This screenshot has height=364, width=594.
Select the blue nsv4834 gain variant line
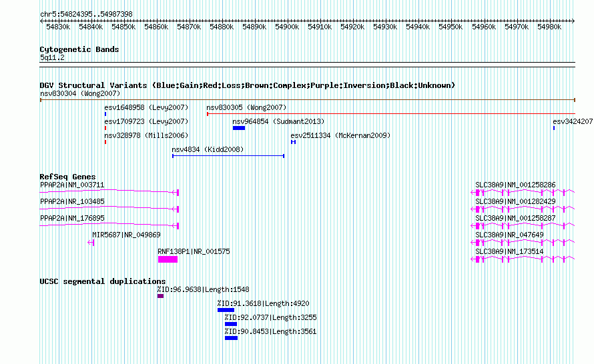pos(228,156)
